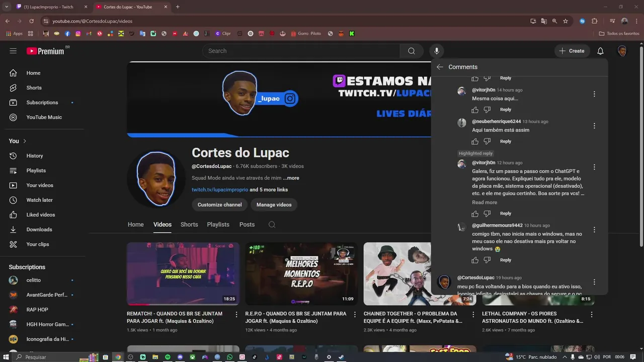Start voice search with microphone icon
The width and height of the screenshot is (644, 362).
[437, 51]
